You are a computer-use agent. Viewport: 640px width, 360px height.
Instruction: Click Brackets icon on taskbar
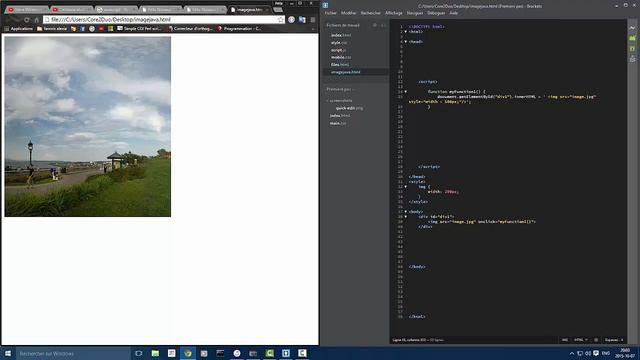pos(286,353)
